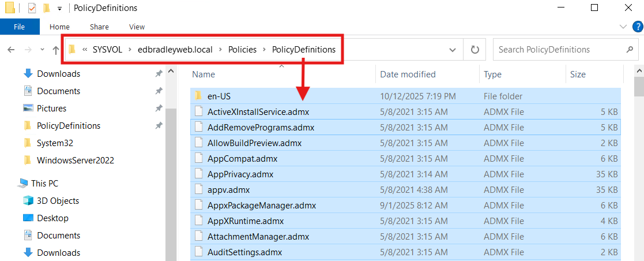The width and height of the screenshot is (644, 261).
Task: Open the View ribbon tab
Action: 137,27
